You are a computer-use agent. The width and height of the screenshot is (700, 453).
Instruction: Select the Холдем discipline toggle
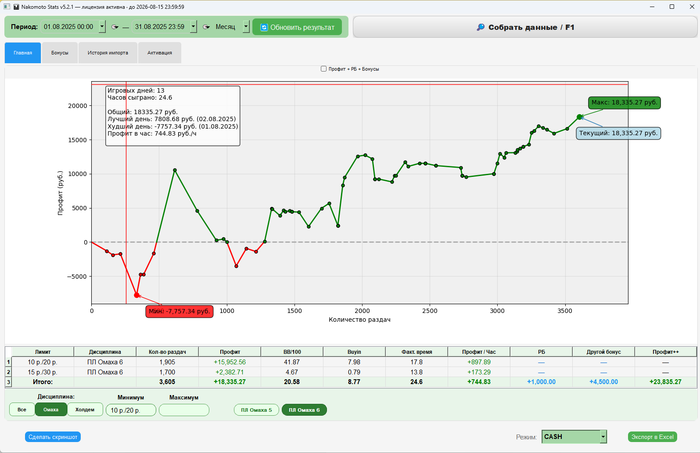(x=85, y=410)
